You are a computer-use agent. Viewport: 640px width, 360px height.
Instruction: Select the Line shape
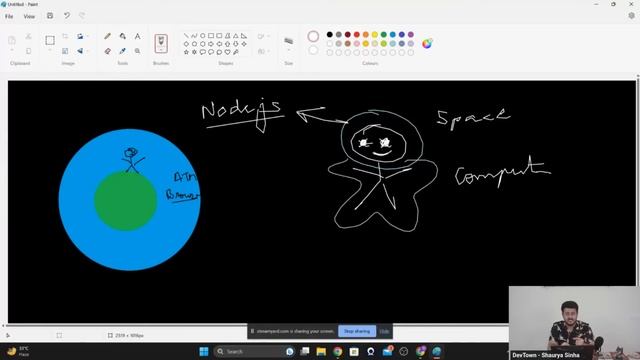pos(186,36)
